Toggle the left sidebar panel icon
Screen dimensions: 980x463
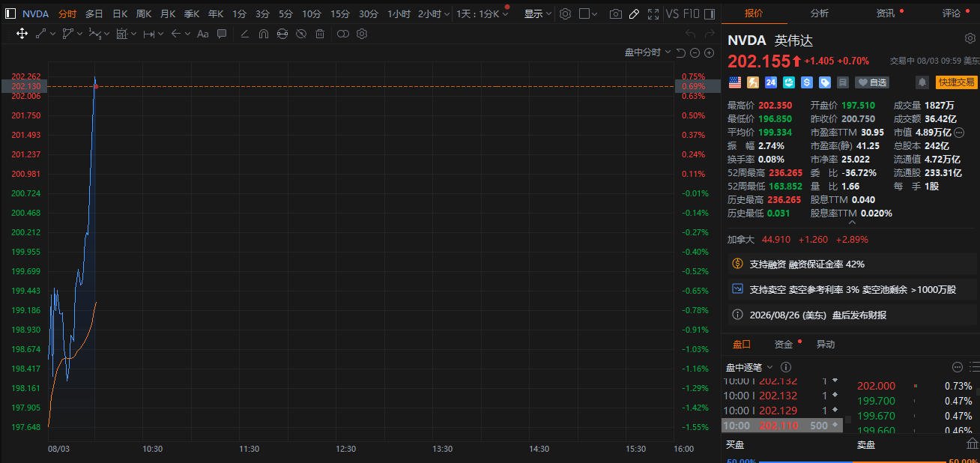click(x=10, y=13)
